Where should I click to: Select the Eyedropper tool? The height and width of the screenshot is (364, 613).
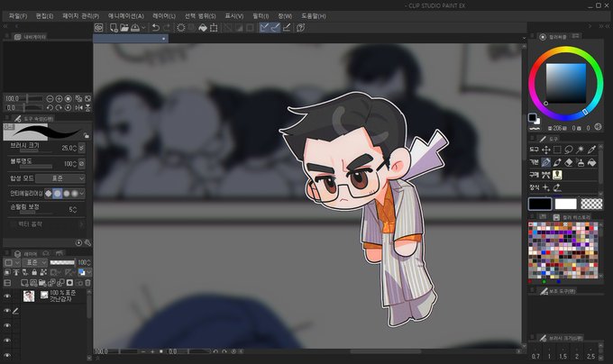point(592,150)
